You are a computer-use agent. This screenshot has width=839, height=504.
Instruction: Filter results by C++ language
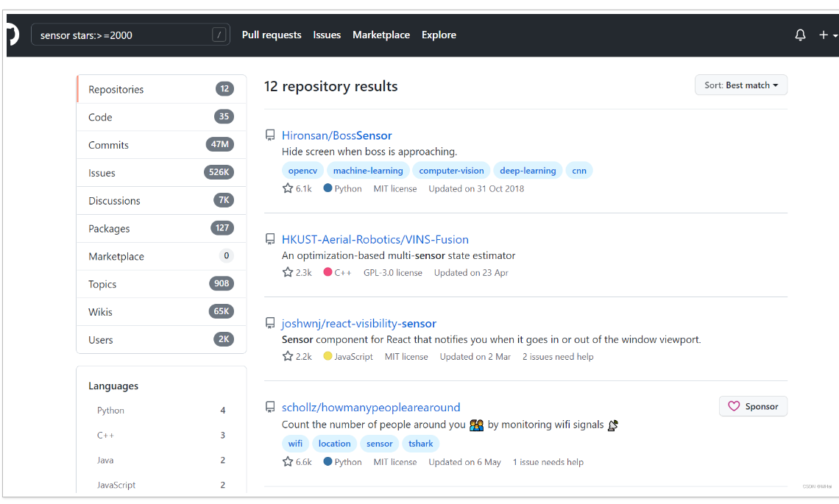pos(162,435)
